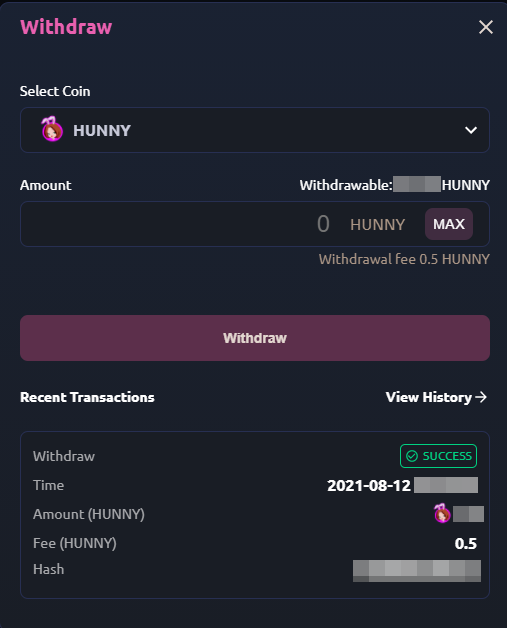Close the Withdraw dialog with X icon
This screenshot has height=628, width=507.
486,27
